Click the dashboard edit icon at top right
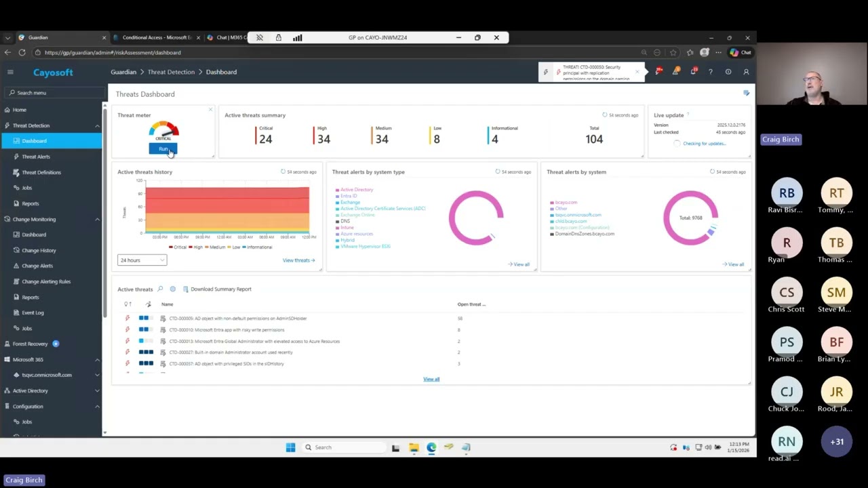This screenshot has width=868, height=488. 746,94
